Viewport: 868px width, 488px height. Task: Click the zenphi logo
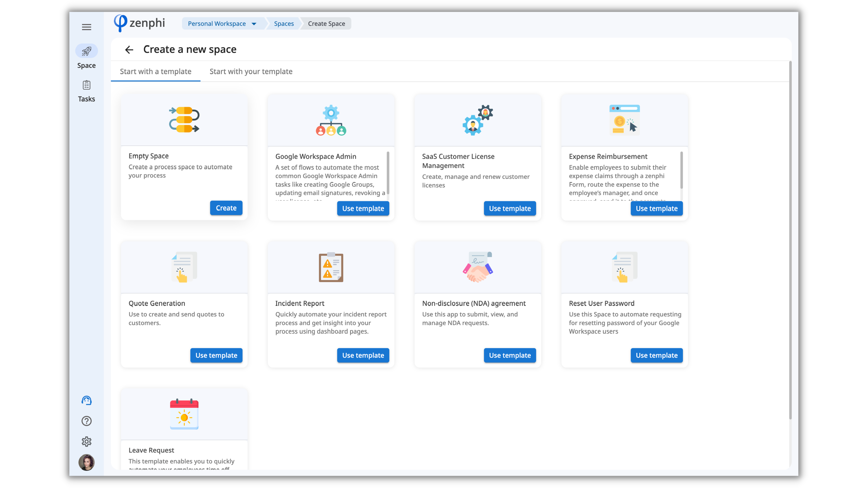pyautogui.click(x=139, y=23)
